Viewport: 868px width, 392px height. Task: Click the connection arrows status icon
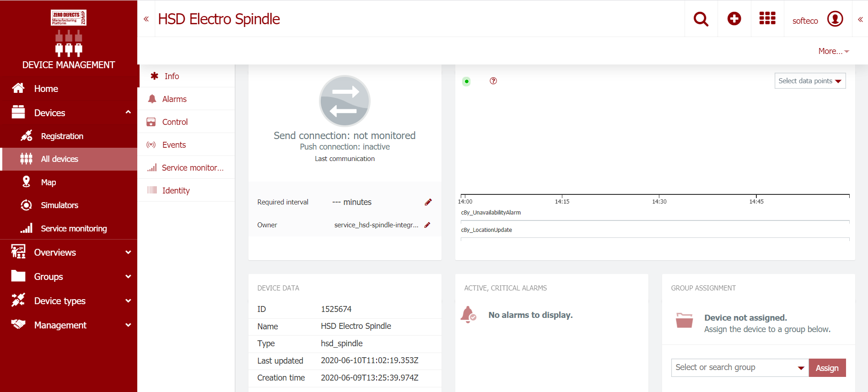345,101
